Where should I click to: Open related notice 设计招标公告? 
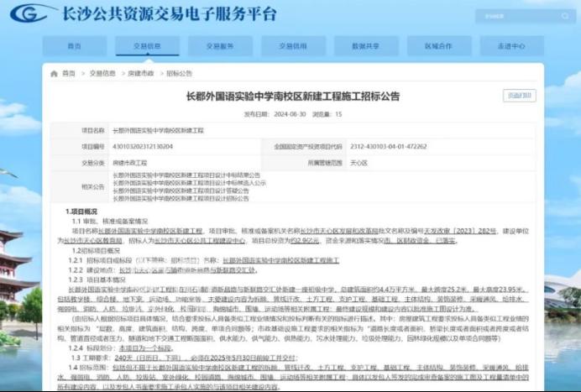(x=181, y=198)
